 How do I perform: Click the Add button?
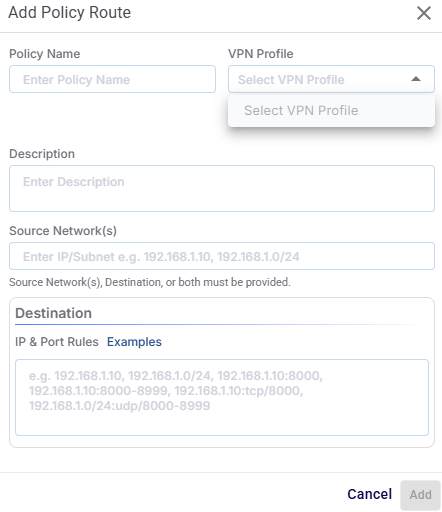(420, 495)
